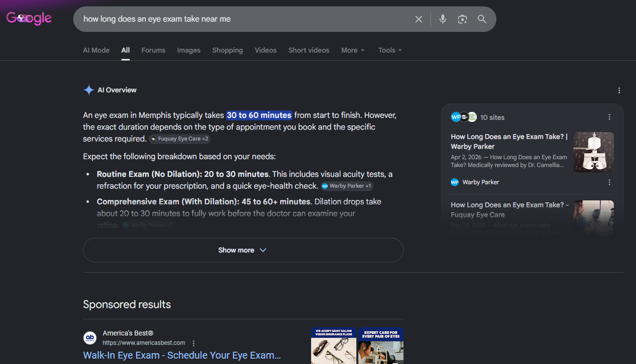The width and height of the screenshot is (636, 364).
Task: Clear the search box with the X icon
Action: 419,19
